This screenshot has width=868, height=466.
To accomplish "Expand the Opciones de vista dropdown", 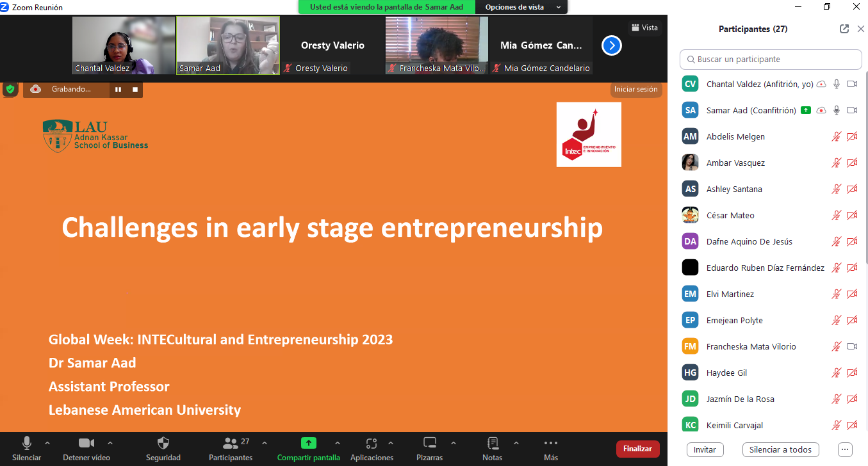I will click(522, 7).
